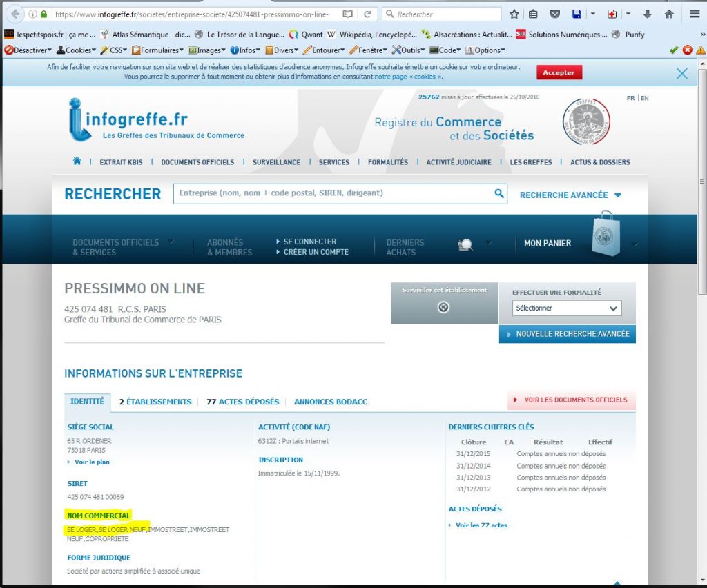Viewport: 707px width, 588px height.
Task: Click the search magnifier in Rechercher field
Action: point(499,194)
